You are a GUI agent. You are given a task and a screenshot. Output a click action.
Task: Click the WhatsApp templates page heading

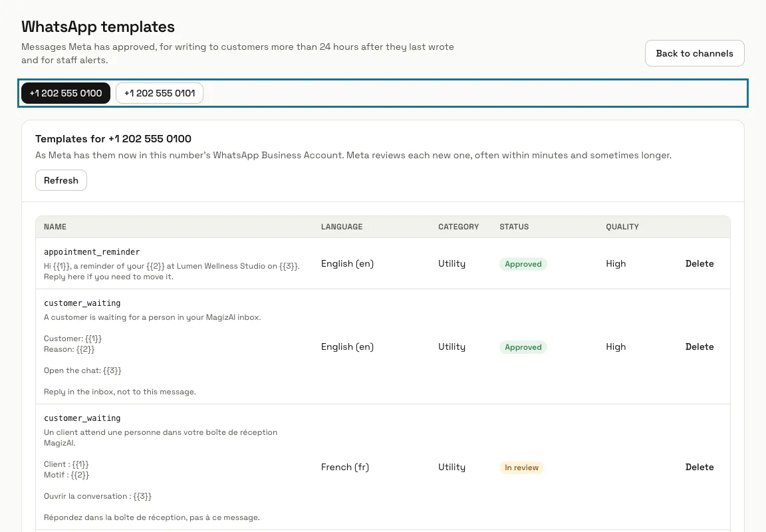(98, 27)
